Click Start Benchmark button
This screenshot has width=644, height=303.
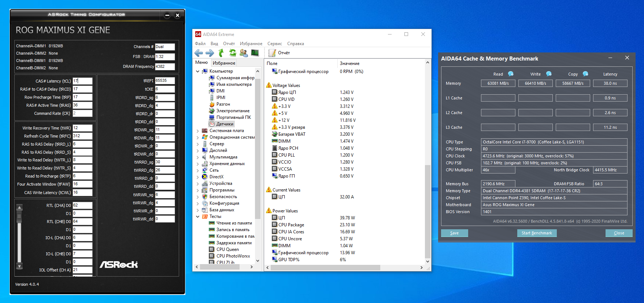[x=537, y=233]
